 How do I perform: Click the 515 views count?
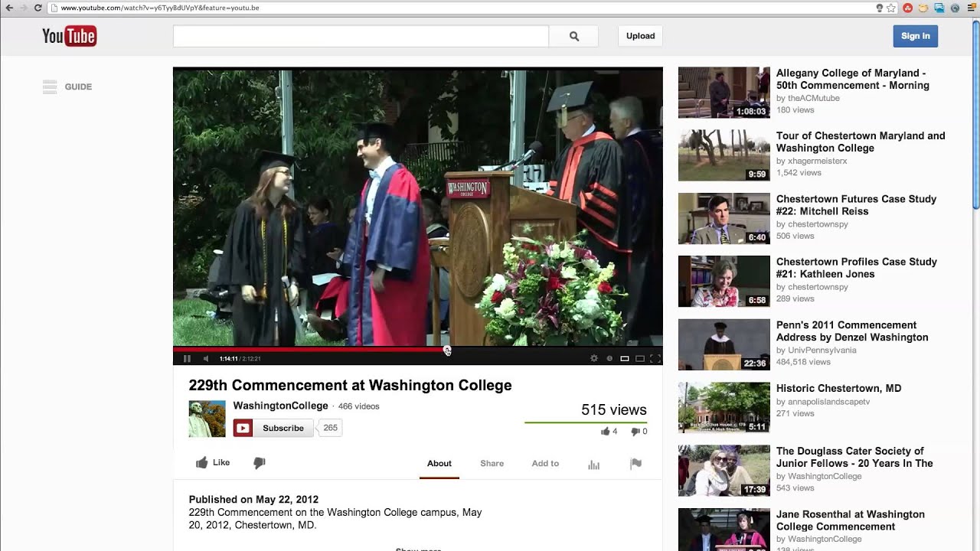[x=613, y=410]
